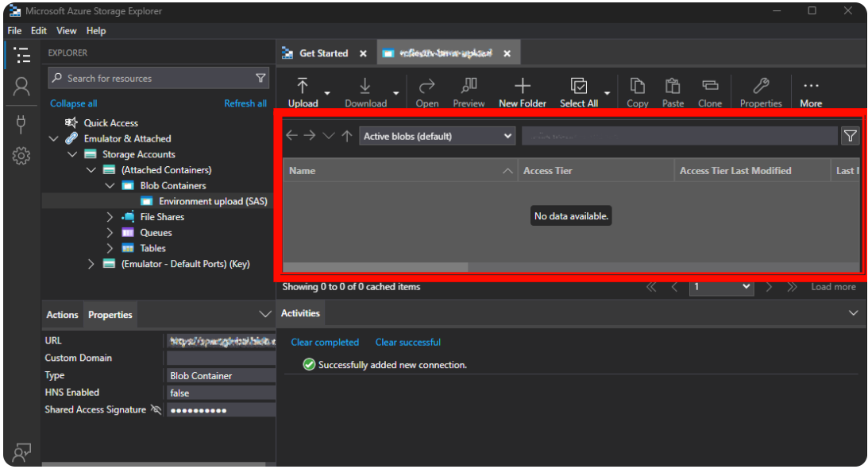868x469 pixels.
Task: Click the New Folder toolbar icon
Action: (x=522, y=86)
